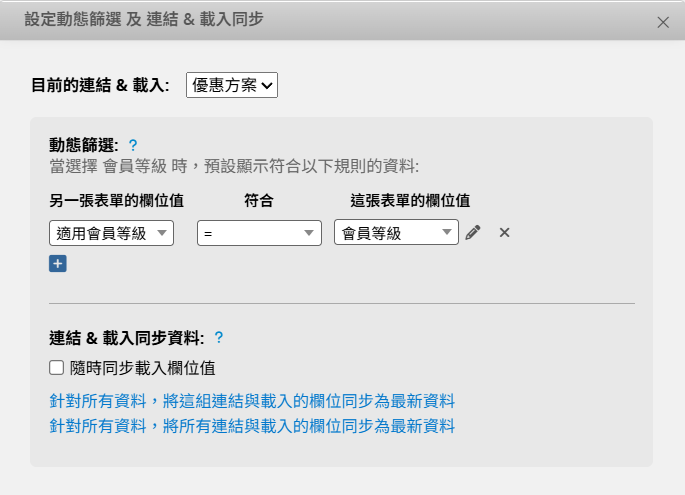Screen dimensions: 685x495
Task: Click the 符合 column header
Action: (259, 200)
